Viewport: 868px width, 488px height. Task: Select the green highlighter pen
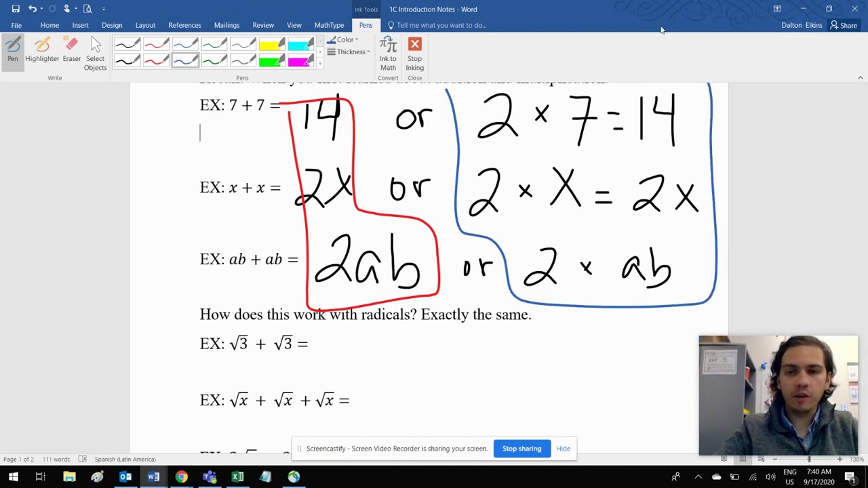pyautogui.click(x=271, y=62)
